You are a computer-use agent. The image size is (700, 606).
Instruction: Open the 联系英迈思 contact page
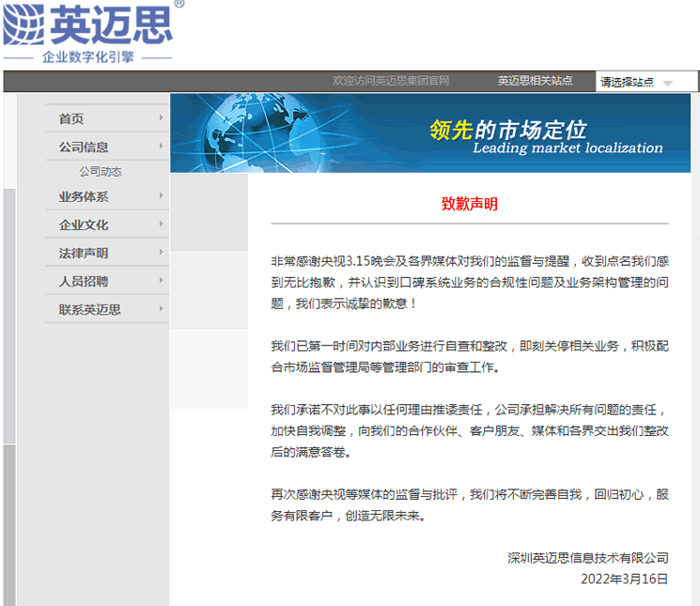[90, 309]
